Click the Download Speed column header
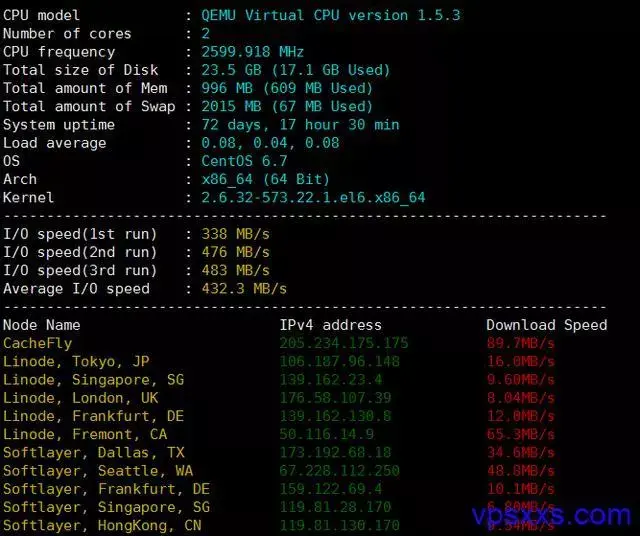 [x=547, y=325]
